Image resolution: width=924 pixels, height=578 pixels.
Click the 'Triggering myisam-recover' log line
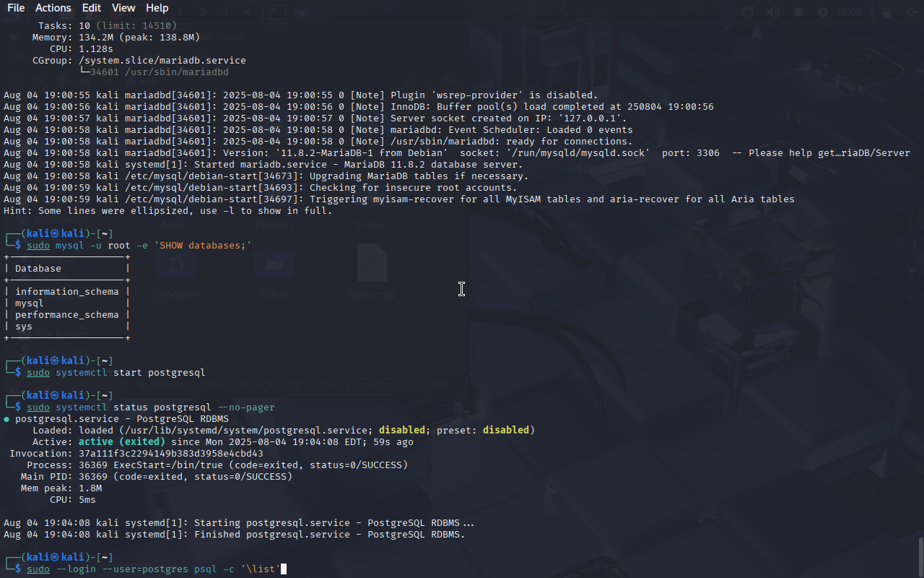click(399, 199)
